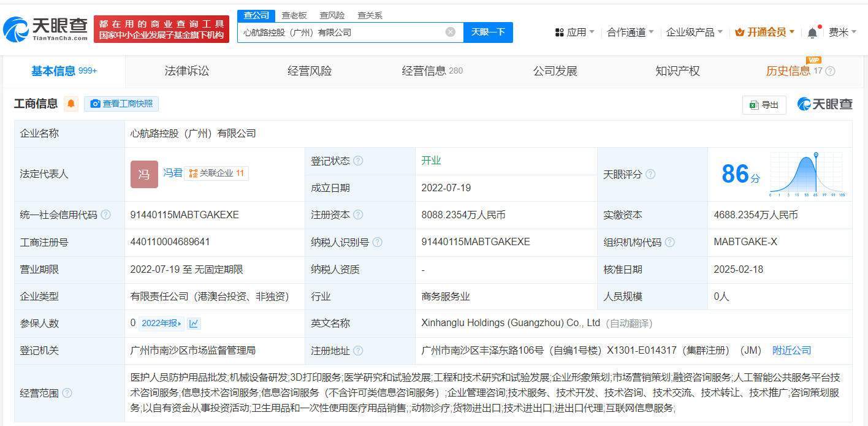868x426 pixels.
Task: Open the 合作通道 dropdown
Action: [630, 32]
